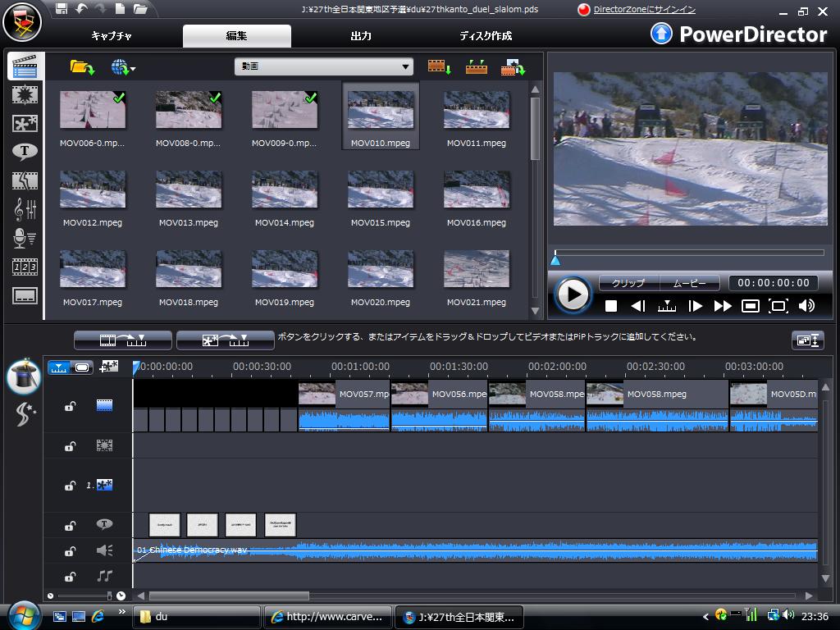The image size is (840, 630).
Task: Open the Transition room icon
Action: [25, 180]
